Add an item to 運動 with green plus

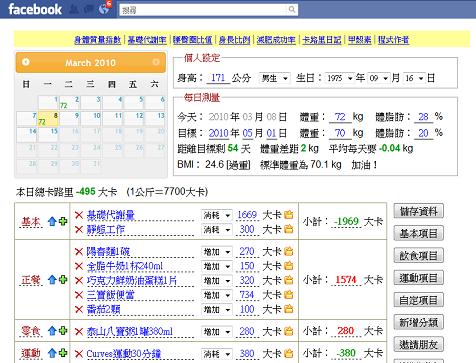coord(63,353)
